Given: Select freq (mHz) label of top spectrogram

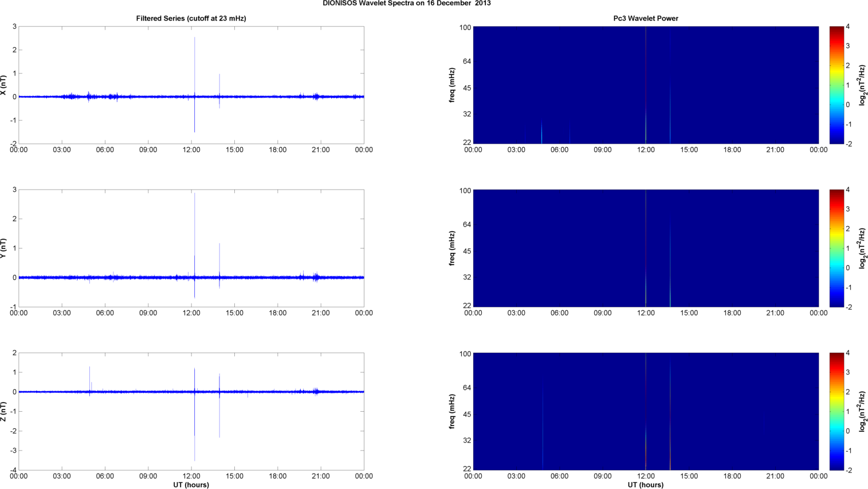Looking at the screenshot, I should tap(452, 85).
